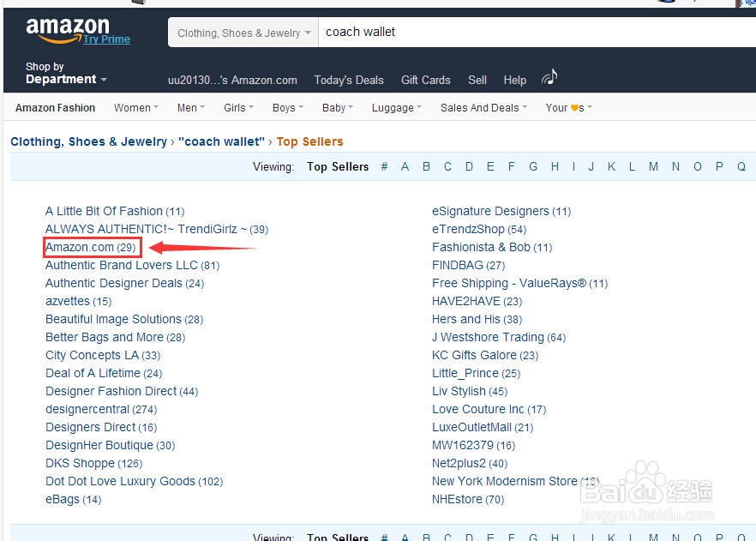Open uu20130...'s Amazon.com link

pos(232,80)
